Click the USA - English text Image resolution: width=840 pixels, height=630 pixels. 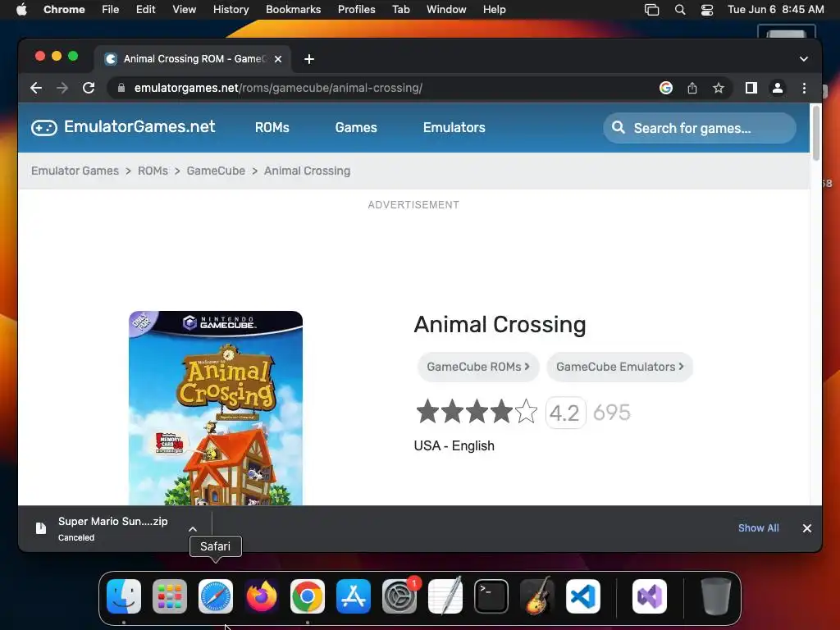pyautogui.click(x=454, y=445)
